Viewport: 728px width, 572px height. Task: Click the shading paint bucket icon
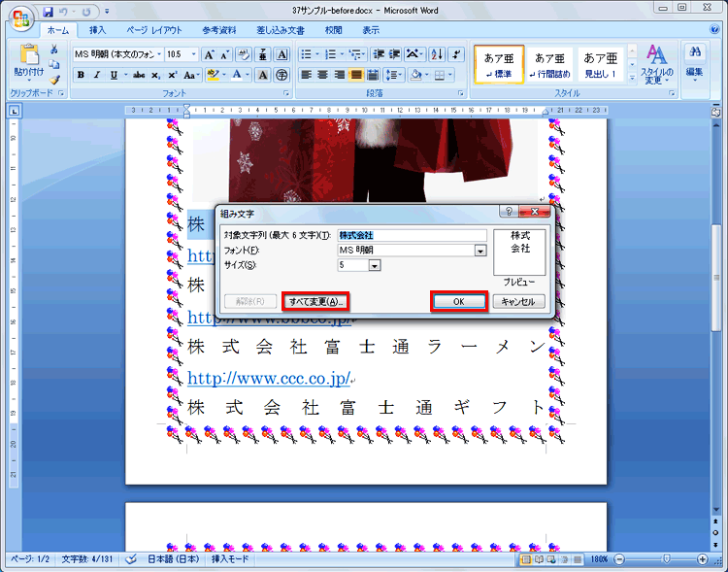[416, 75]
